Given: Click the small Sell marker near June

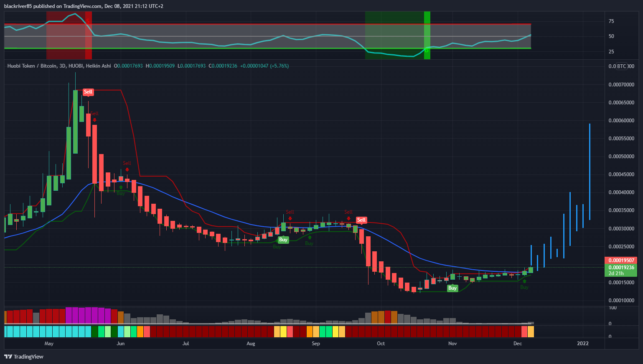Looking at the screenshot, I should tap(127, 163).
